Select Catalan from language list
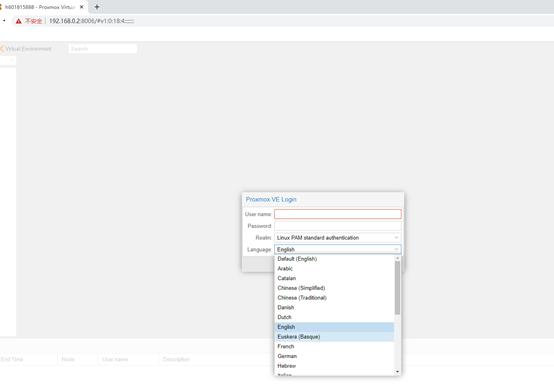Screen dimensions: 554x388 click(334, 278)
